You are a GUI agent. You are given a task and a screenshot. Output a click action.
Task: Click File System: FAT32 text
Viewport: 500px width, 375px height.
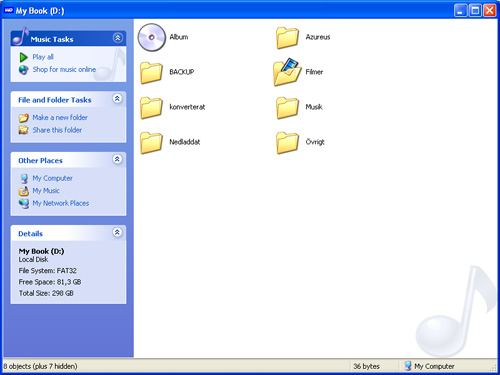(48, 271)
